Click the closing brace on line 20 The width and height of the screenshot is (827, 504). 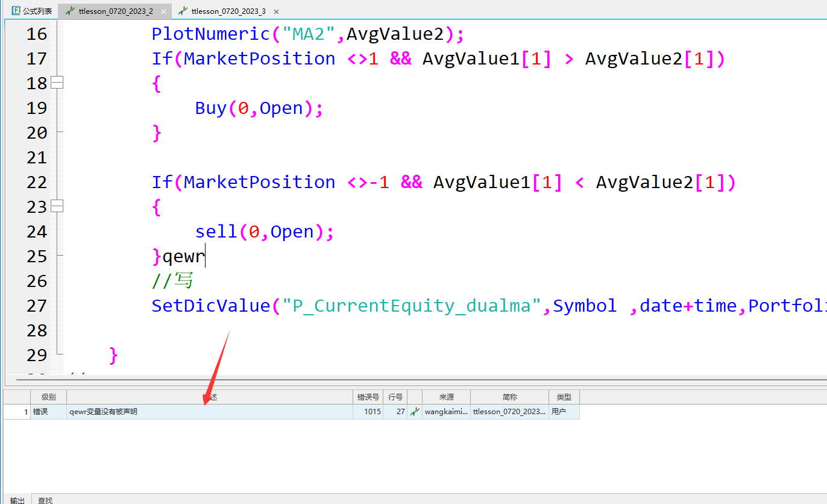[x=157, y=133]
